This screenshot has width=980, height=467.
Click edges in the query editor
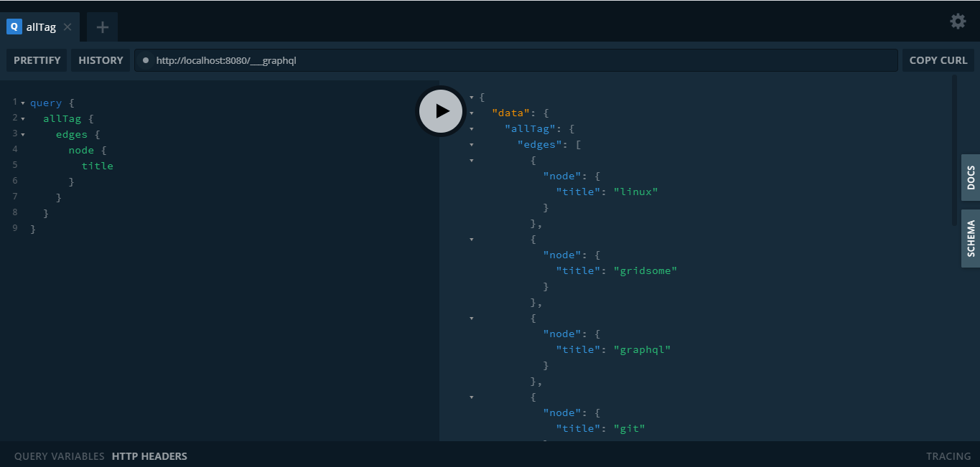coord(72,134)
